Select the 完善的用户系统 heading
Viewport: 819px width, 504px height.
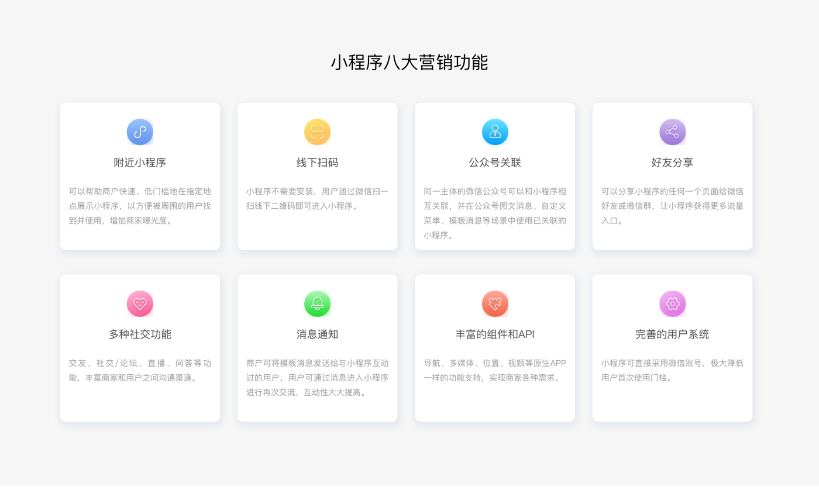point(672,334)
